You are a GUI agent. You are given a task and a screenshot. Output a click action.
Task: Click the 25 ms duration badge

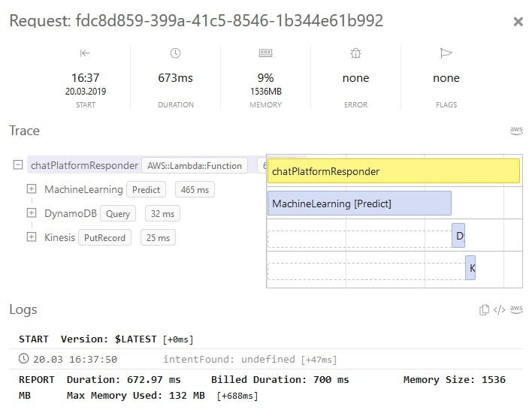coord(158,238)
